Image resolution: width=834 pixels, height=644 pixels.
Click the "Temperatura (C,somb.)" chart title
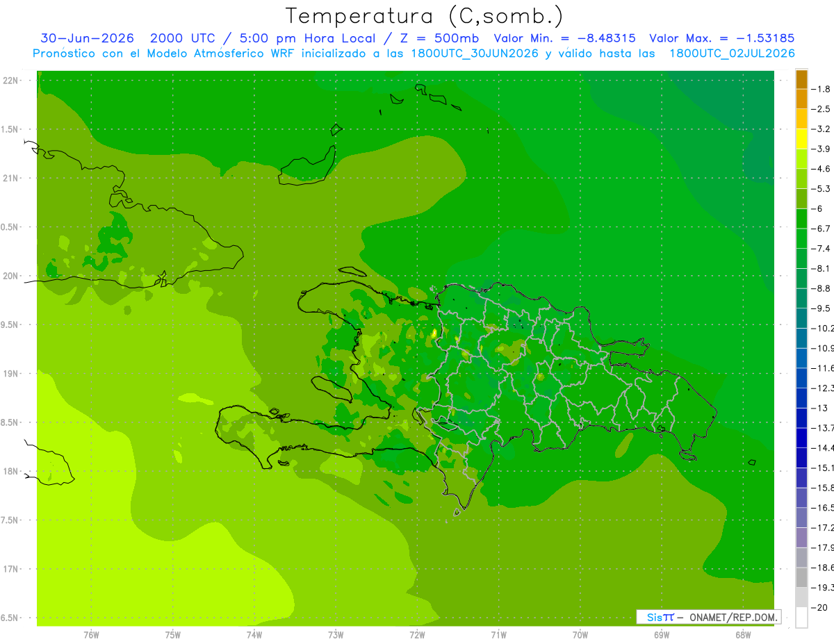(425, 16)
